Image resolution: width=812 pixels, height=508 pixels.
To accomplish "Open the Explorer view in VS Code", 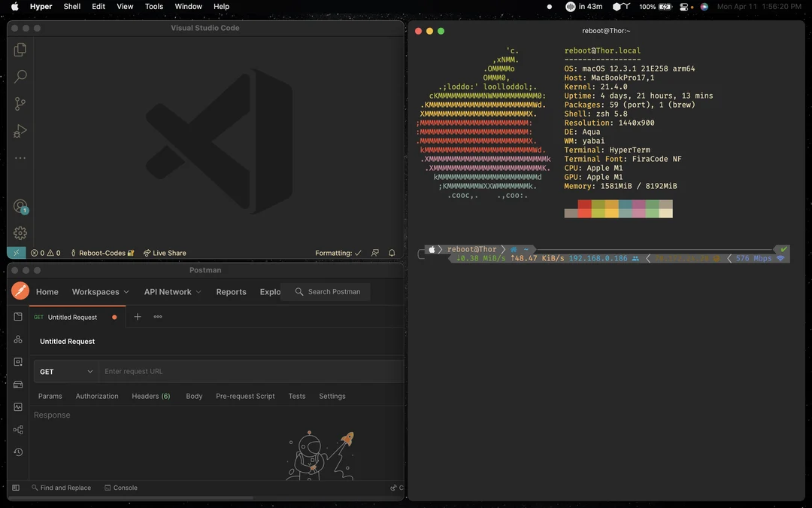I will (x=20, y=49).
